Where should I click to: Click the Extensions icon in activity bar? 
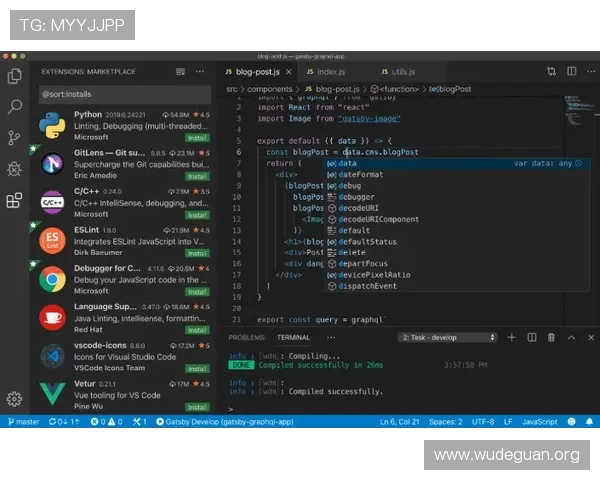point(15,200)
